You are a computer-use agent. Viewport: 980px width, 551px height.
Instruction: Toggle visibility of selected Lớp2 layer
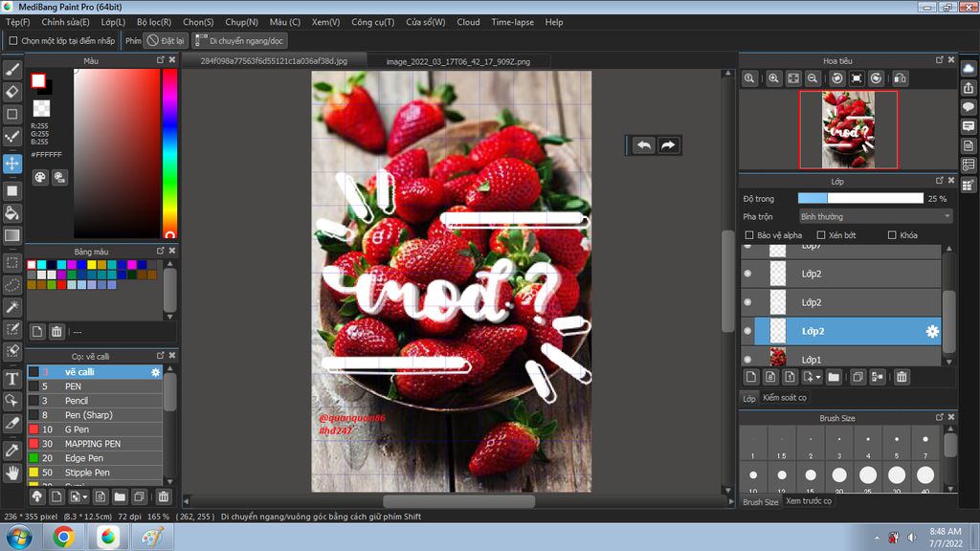(747, 331)
